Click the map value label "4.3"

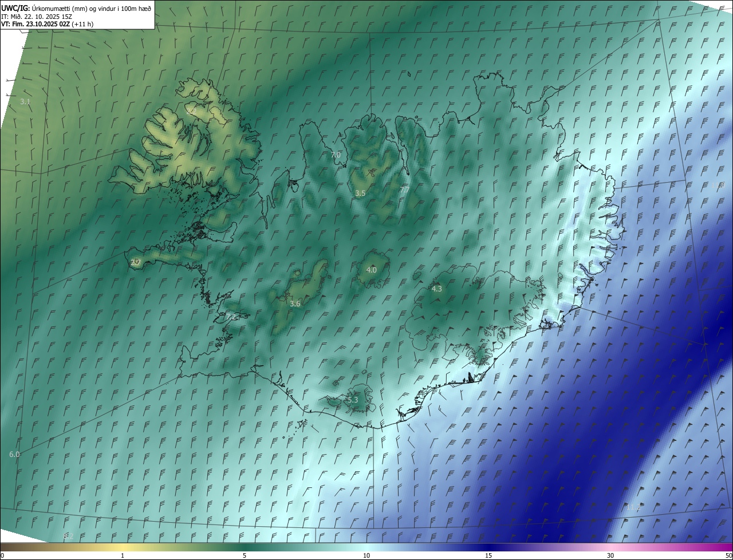pyautogui.click(x=437, y=289)
